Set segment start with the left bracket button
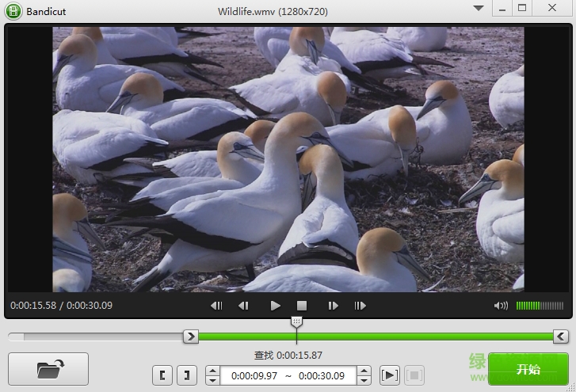 (162, 375)
